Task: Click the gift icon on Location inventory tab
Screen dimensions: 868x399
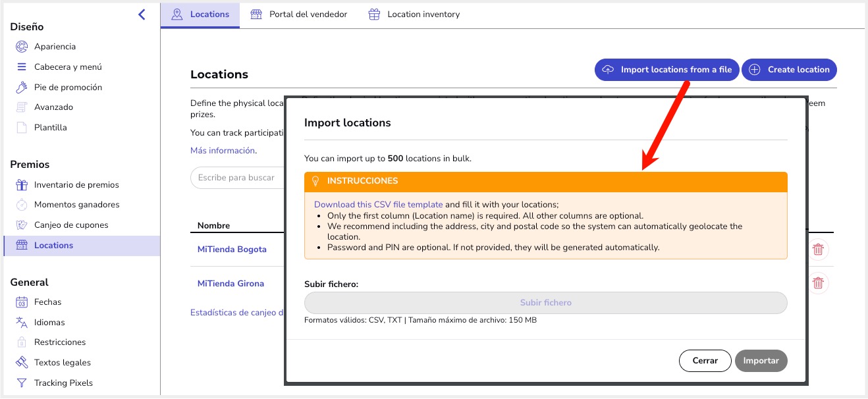Action: click(x=374, y=14)
